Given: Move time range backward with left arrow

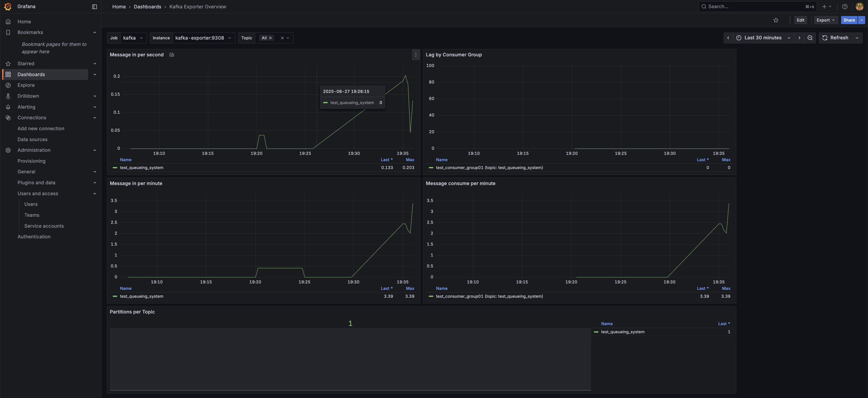Looking at the screenshot, I should click(x=728, y=38).
